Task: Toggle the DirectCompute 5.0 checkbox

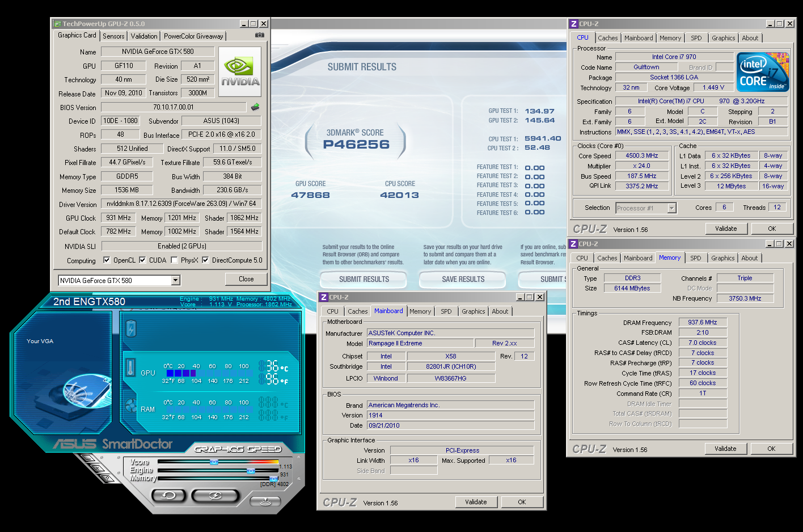Action: tap(205, 260)
